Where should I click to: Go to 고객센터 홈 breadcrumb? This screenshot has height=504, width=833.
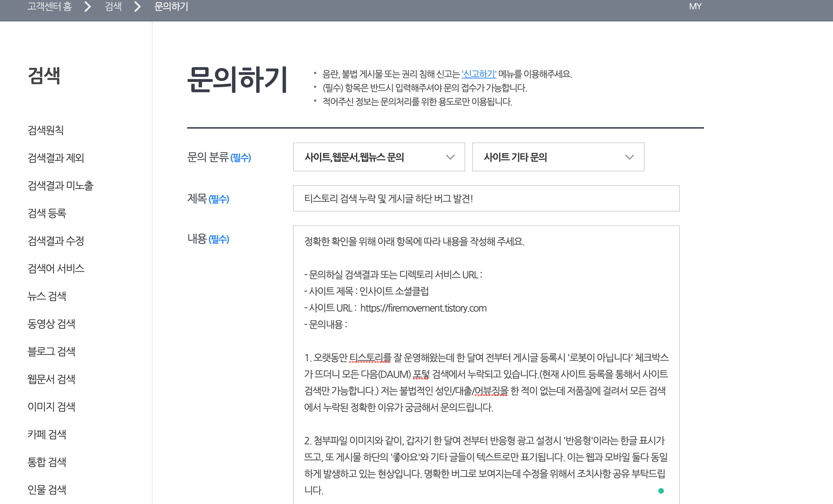coord(50,7)
